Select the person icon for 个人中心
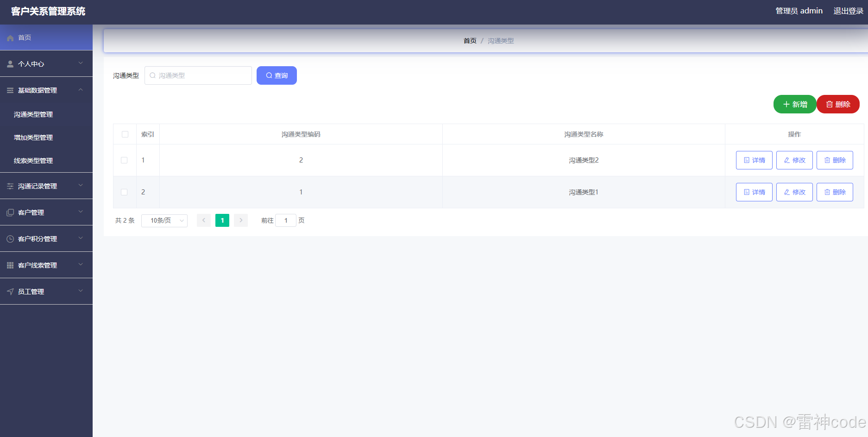The height and width of the screenshot is (437, 868). tap(10, 63)
